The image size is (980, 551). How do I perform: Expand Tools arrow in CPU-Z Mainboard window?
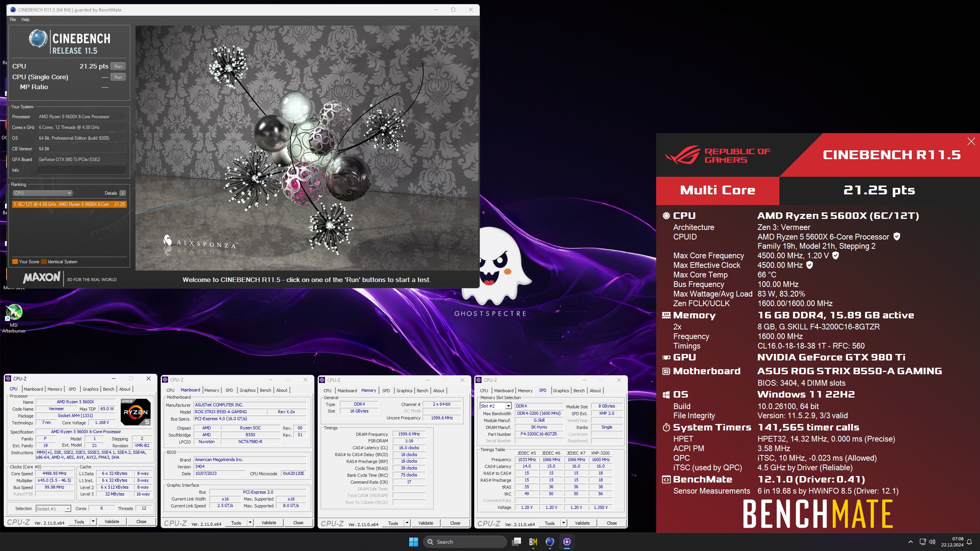(250, 523)
